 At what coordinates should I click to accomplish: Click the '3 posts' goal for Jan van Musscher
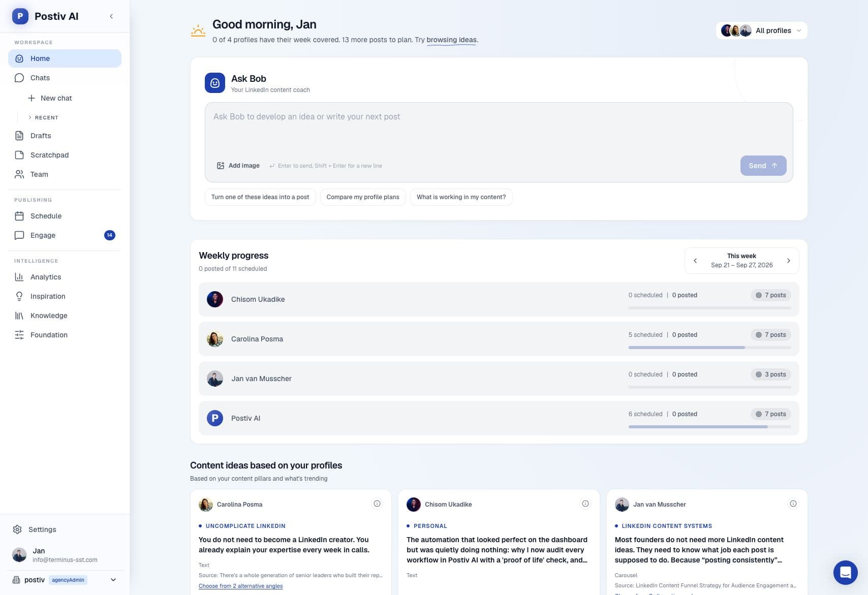[x=771, y=374]
